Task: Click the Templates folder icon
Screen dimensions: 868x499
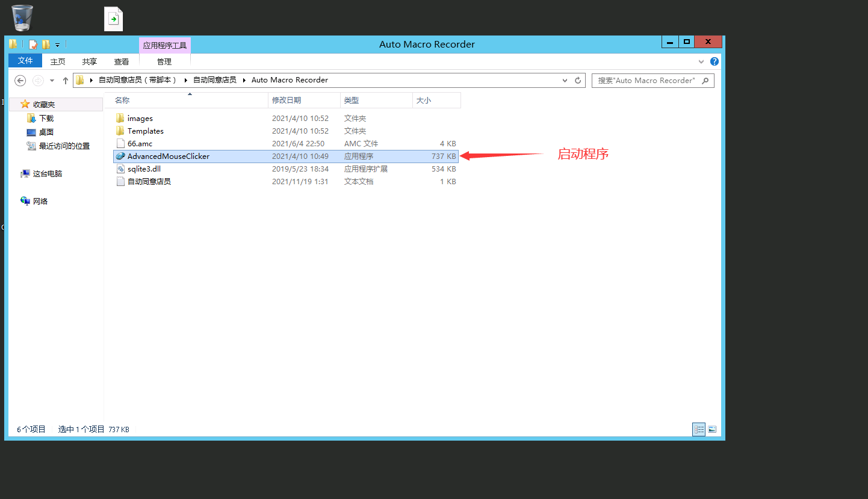Action: pyautogui.click(x=120, y=131)
